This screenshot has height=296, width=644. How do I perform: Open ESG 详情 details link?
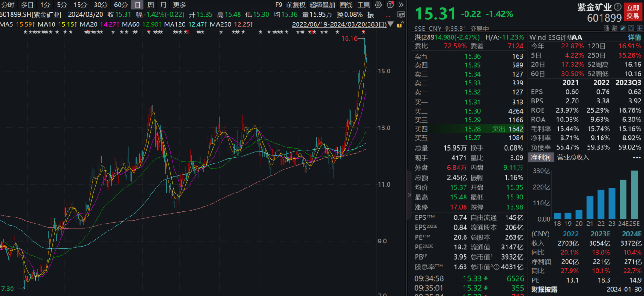click(634, 37)
